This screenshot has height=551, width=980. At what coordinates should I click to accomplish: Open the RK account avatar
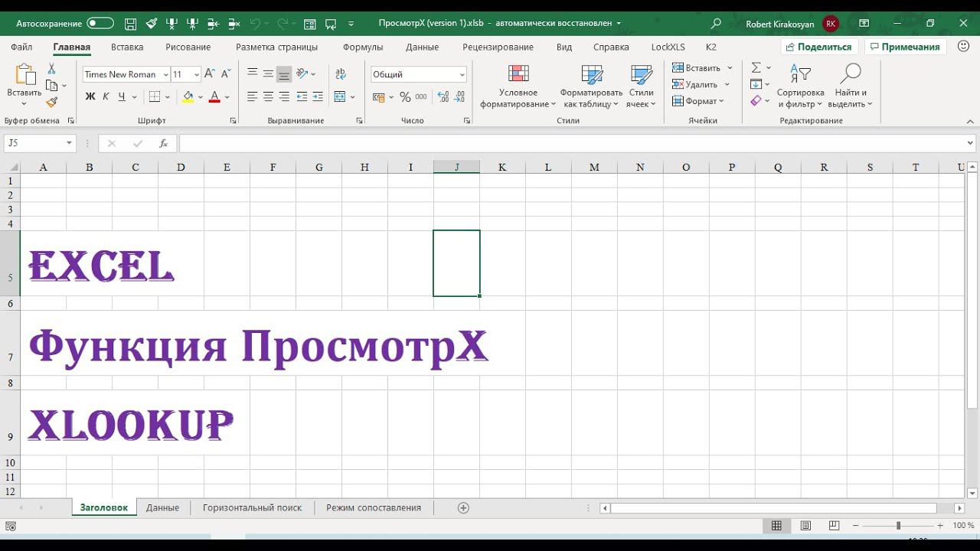point(831,24)
